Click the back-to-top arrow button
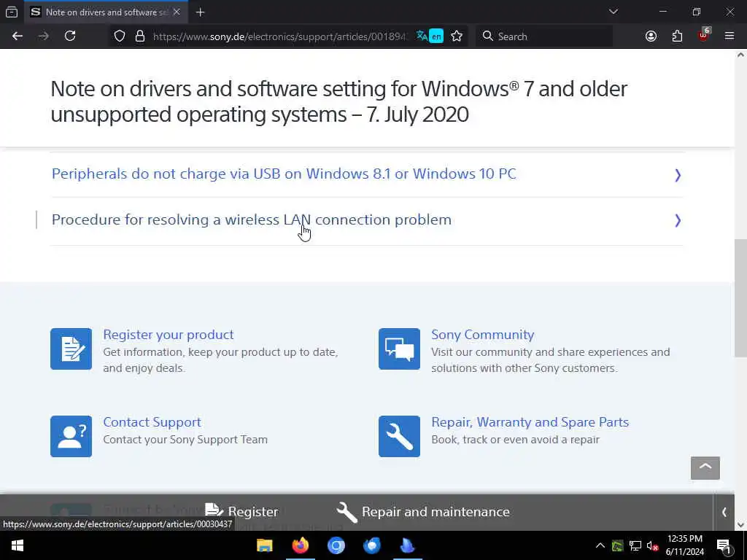The height and width of the screenshot is (560, 747). click(x=705, y=468)
